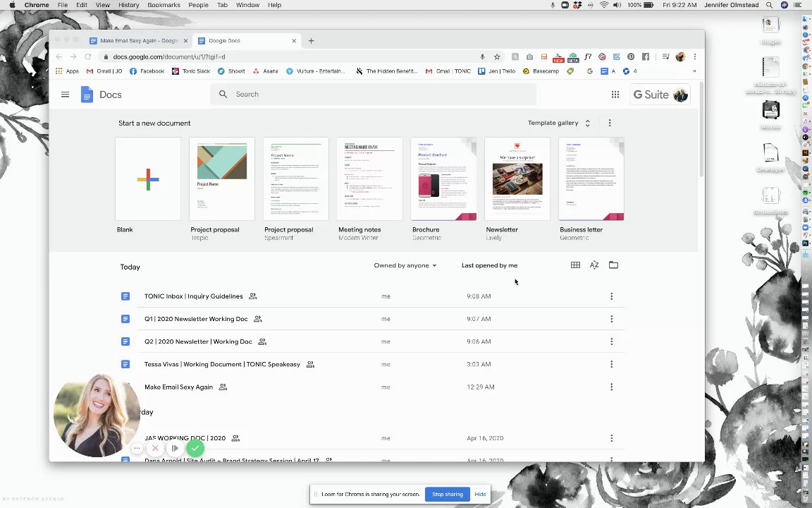Open the AZ sort options

594,265
